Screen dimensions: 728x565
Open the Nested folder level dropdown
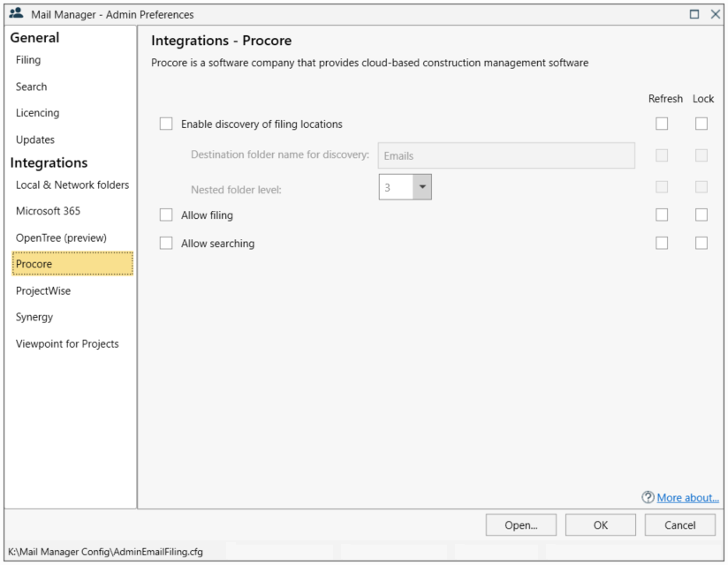tap(421, 186)
